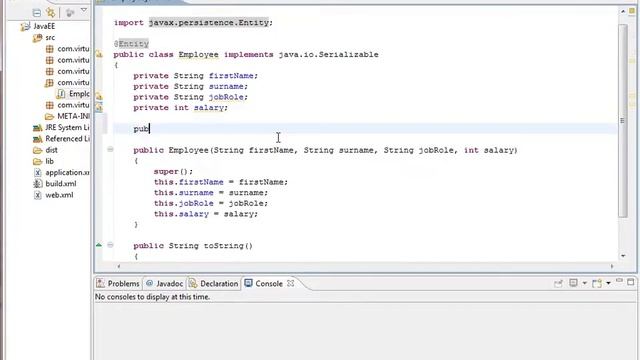
Task: Click warning marker beside jobRole field line
Action: pos(99,97)
